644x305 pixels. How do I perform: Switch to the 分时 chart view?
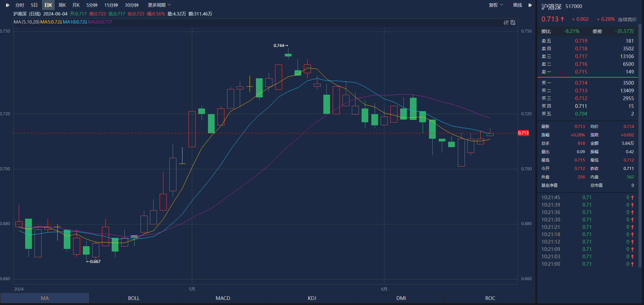(20, 5)
